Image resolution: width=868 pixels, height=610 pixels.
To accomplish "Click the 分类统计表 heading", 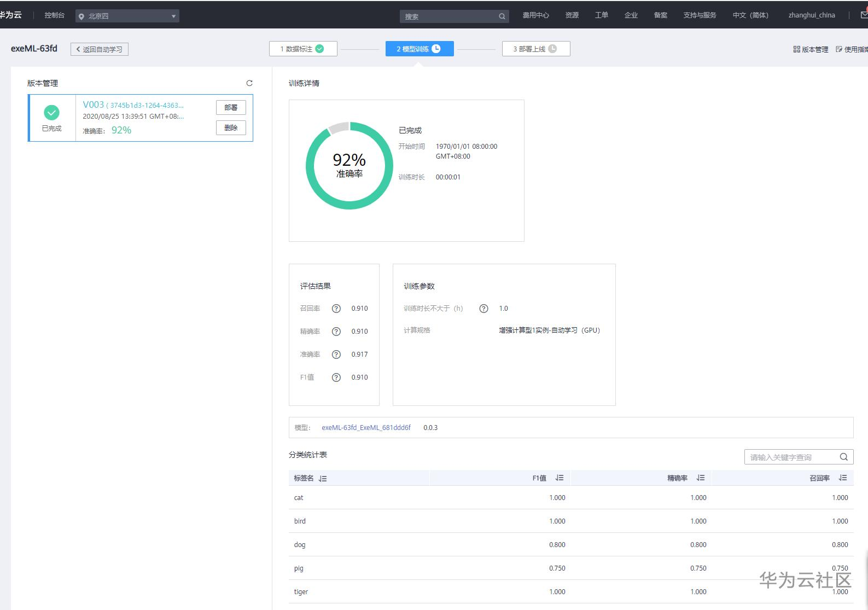I will coord(308,455).
